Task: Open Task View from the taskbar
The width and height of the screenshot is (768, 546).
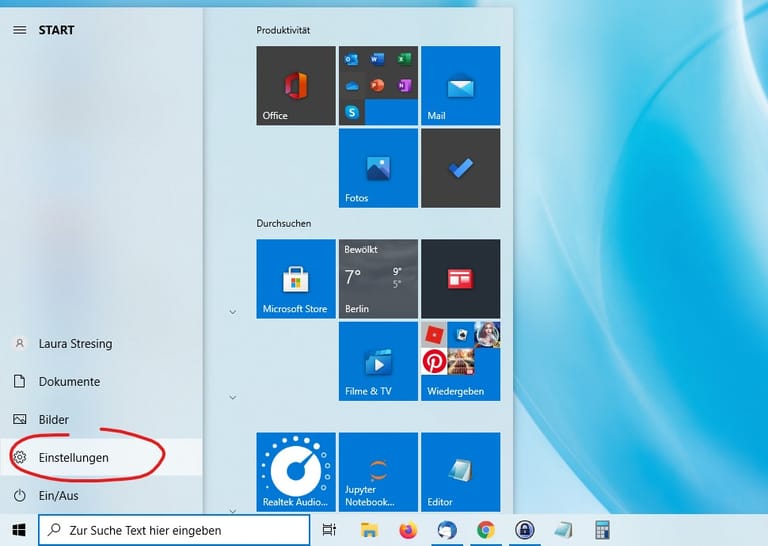Action: (x=329, y=530)
